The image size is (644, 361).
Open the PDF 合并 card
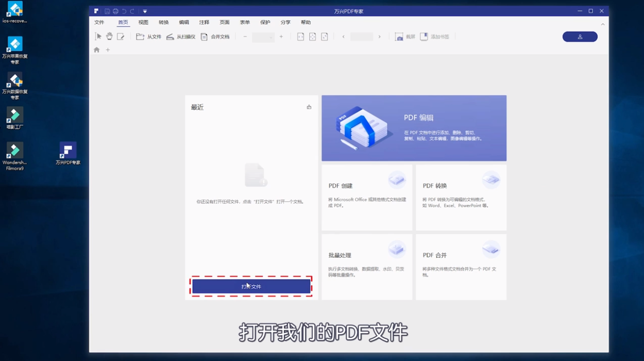coord(461,267)
